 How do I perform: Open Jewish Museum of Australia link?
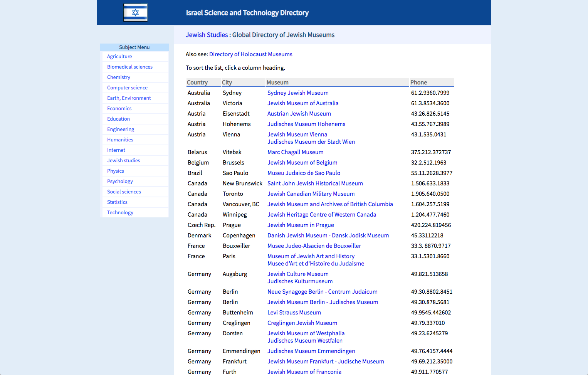(303, 103)
